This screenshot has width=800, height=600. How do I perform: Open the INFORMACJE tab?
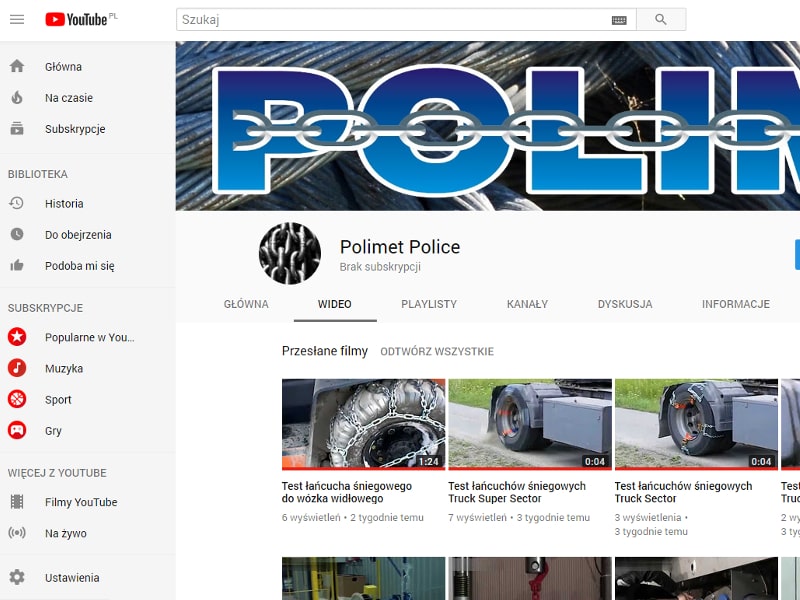[736, 304]
